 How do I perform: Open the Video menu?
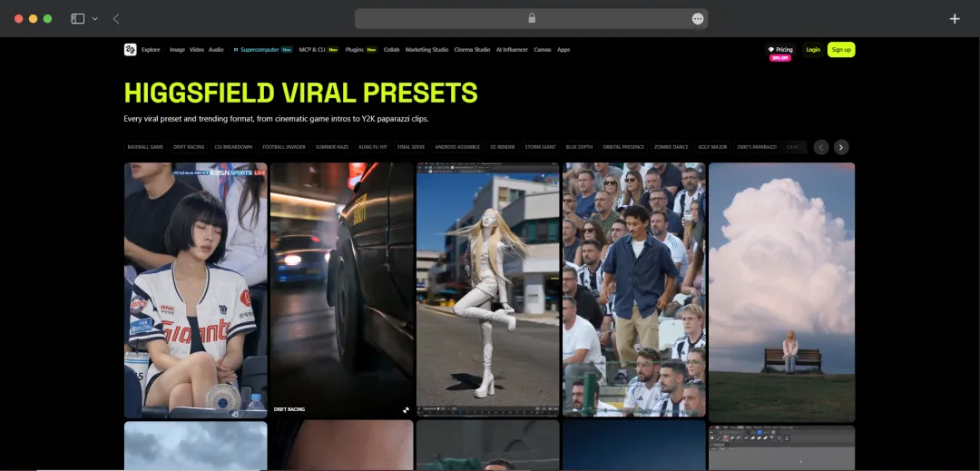point(197,49)
